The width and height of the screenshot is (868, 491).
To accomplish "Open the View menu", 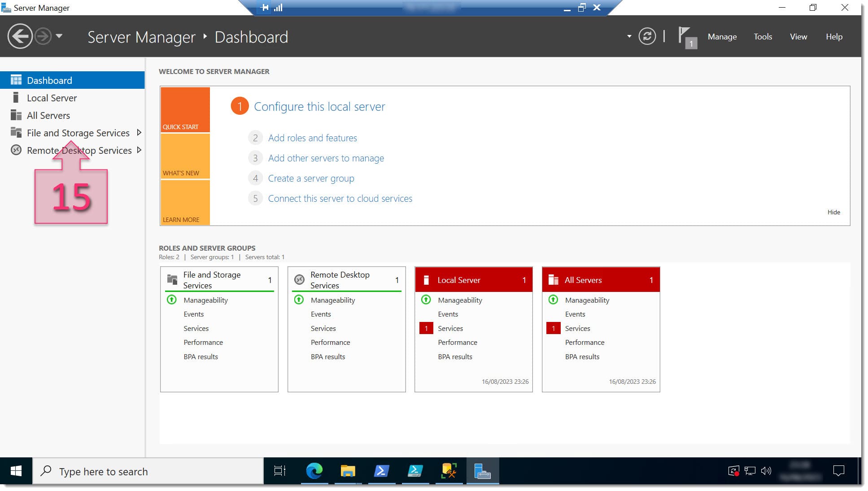I will (798, 37).
